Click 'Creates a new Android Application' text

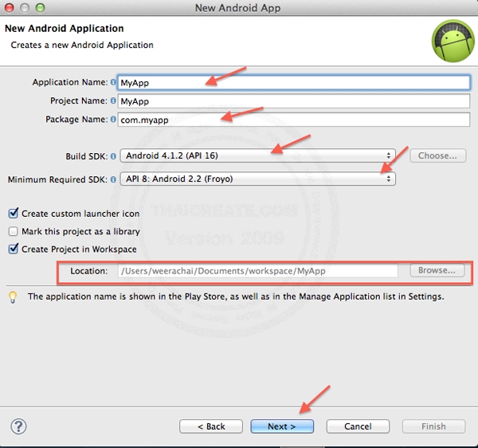point(82,45)
